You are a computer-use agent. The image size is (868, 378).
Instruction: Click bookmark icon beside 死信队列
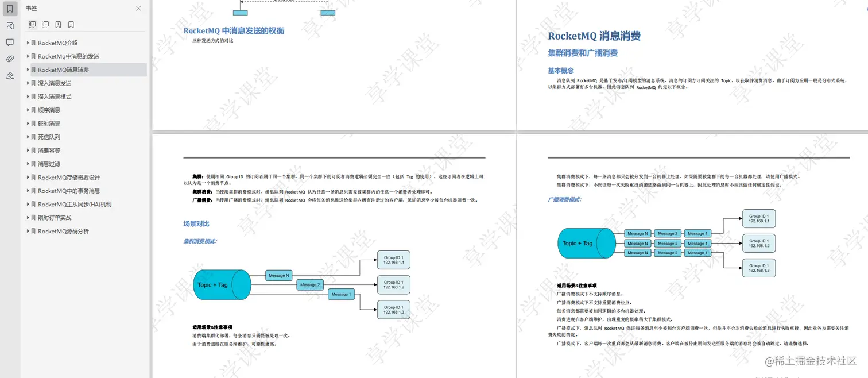(33, 137)
